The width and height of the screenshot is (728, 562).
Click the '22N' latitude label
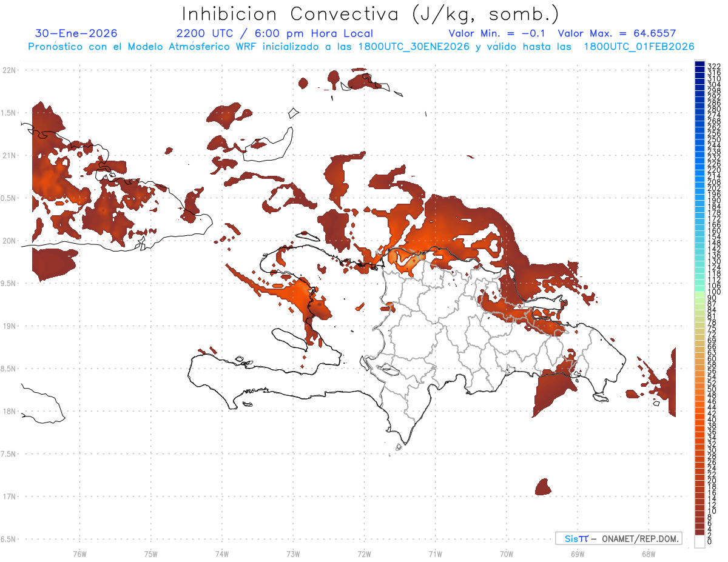[x=8, y=70]
